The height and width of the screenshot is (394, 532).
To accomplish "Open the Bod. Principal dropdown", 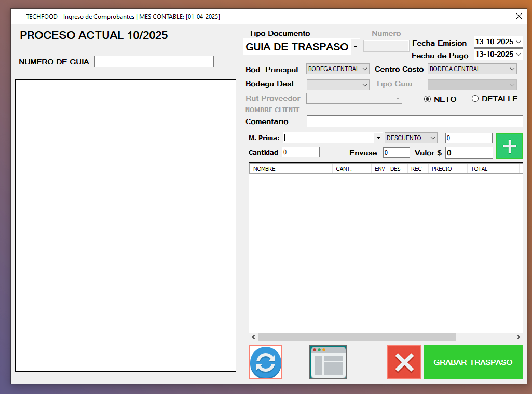I will pyautogui.click(x=364, y=69).
